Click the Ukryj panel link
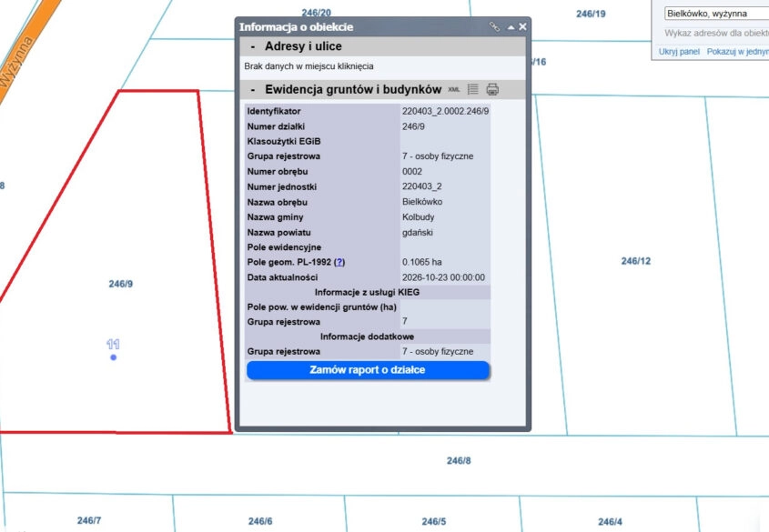Viewport: 769px width, 532px height. pyautogui.click(x=679, y=52)
